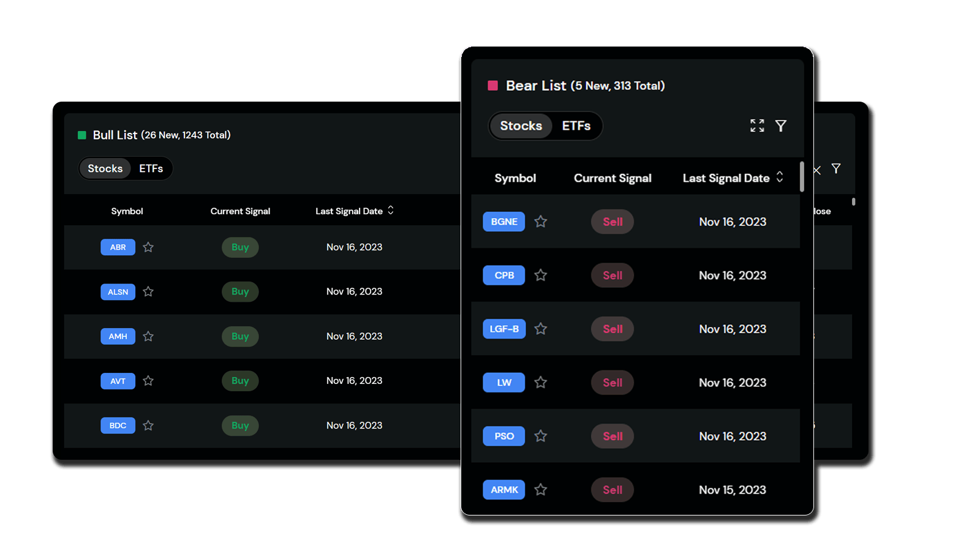Star the ABR stock

click(x=148, y=247)
